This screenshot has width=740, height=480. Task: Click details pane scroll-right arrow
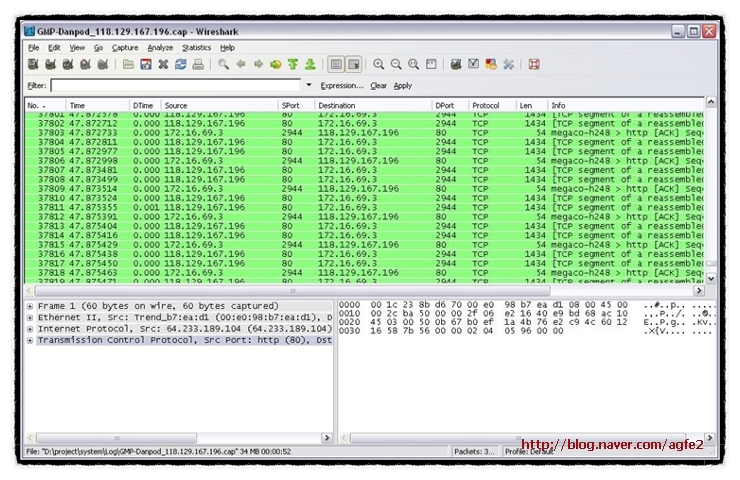click(326, 438)
